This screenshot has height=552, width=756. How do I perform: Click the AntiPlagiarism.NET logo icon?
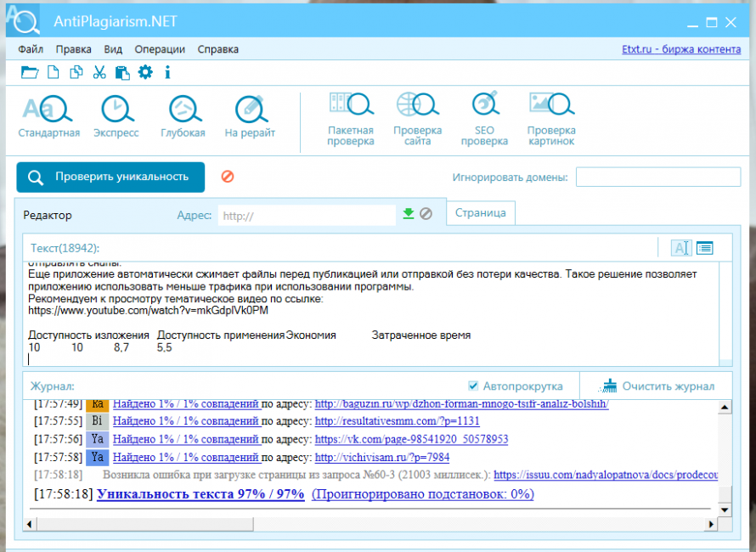click(23, 20)
